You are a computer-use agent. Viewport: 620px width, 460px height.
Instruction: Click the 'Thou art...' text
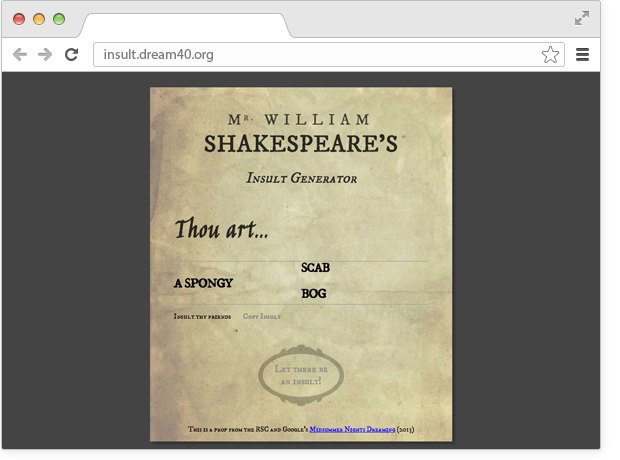[221, 229]
